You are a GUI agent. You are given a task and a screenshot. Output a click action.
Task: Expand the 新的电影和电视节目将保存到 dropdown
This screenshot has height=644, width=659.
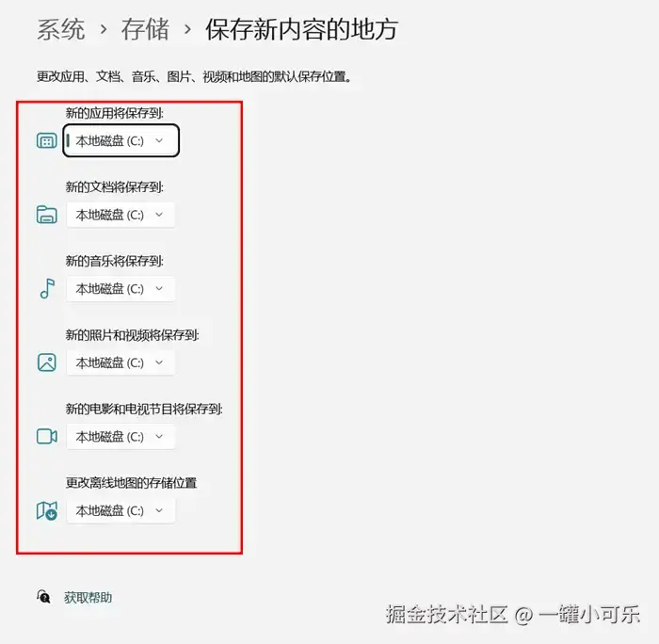pos(121,437)
